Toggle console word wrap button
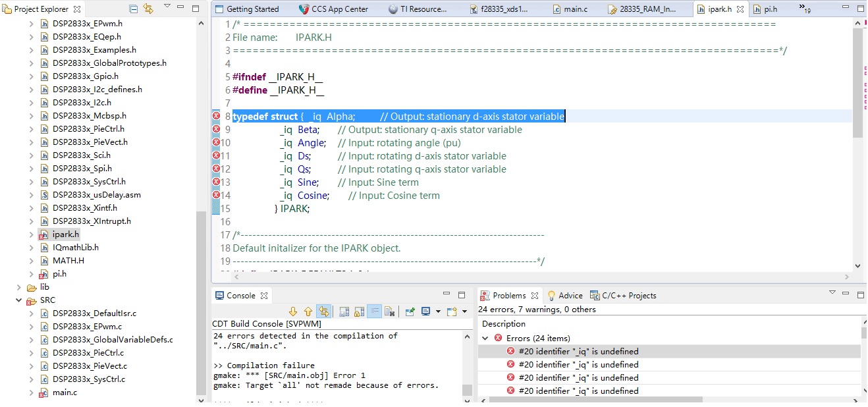The image size is (868, 407). pyautogui.click(x=374, y=312)
